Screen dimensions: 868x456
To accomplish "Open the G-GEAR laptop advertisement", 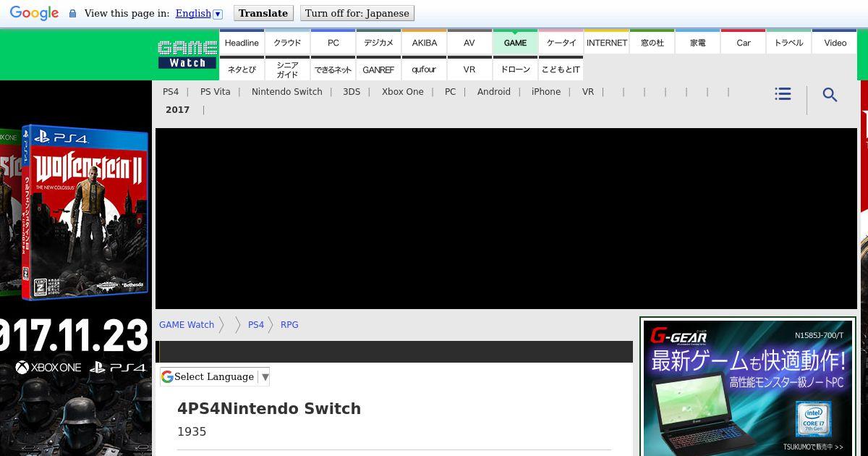I will (747, 387).
